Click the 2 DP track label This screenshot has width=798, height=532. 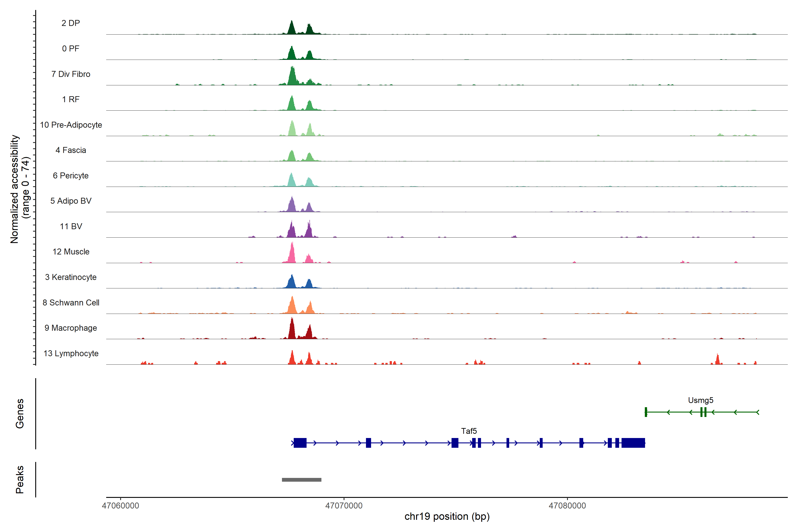(70, 23)
